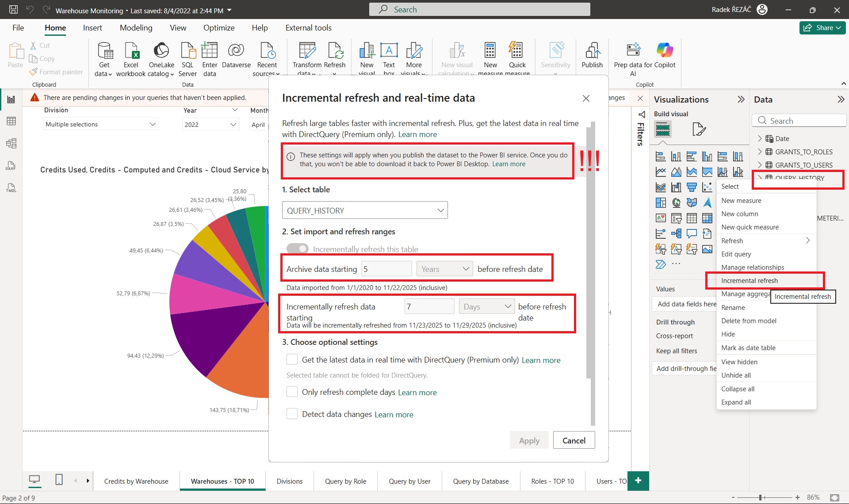
Task: Check Detect data changes option
Action: click(x=292, y=414)
